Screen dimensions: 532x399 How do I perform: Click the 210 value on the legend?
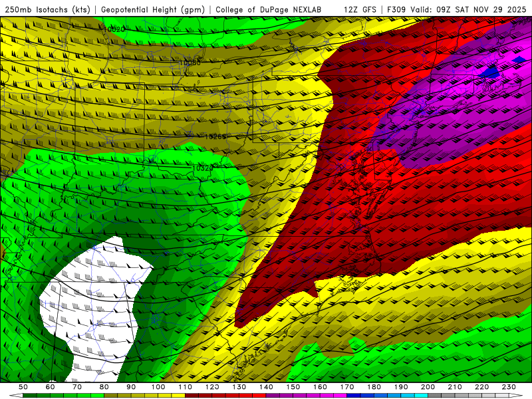click(x=455, y=387)
